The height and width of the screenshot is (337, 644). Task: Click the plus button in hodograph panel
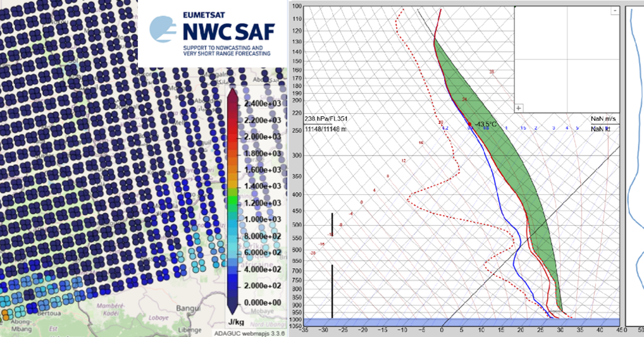519,108
